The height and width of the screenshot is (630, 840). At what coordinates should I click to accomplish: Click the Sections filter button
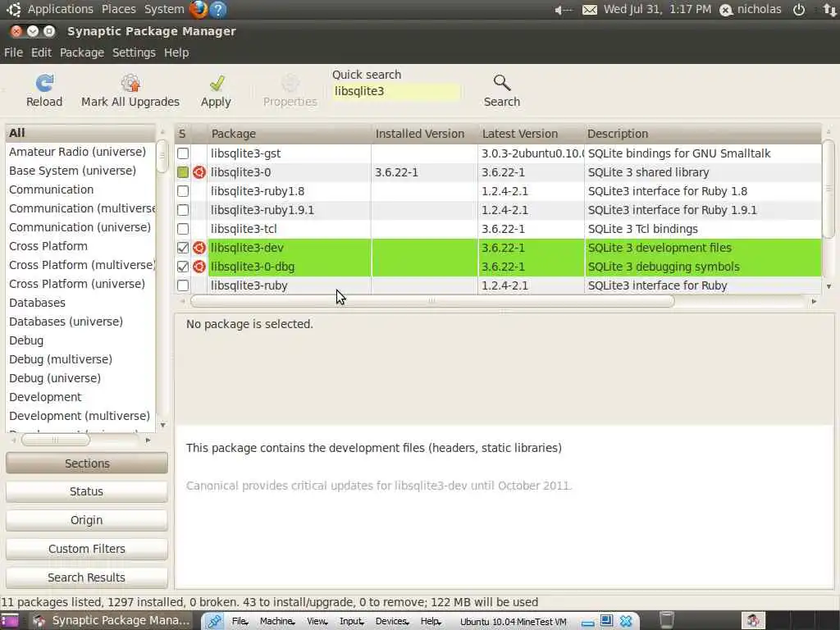[x=87, y=463]
